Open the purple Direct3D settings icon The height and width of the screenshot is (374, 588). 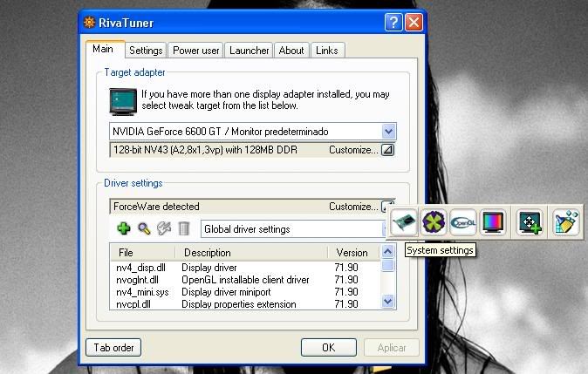(434, 222)
